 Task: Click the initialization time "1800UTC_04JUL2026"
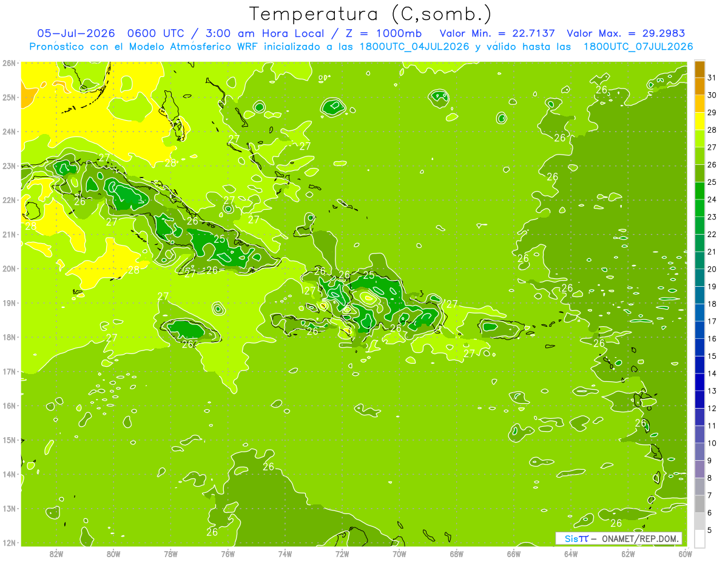[x=414, y=47]
